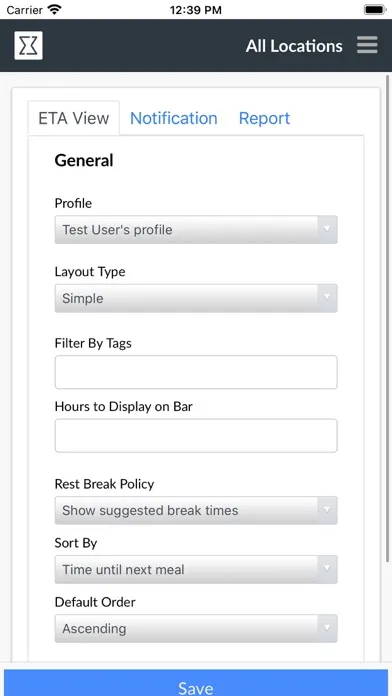Open the Test User's profile dropdown
The width and height of the screenshot is (392, 696).
(x=196, y=229)
